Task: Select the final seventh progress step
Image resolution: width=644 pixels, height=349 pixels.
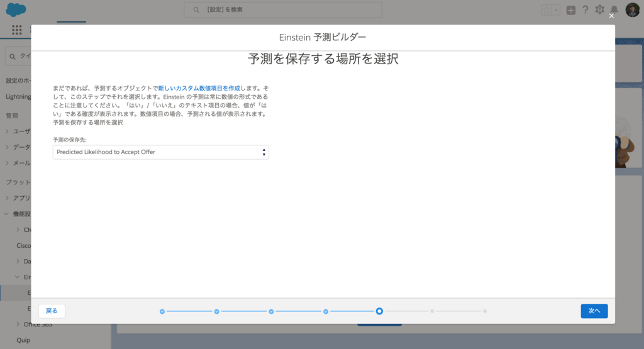Action: pos(485,311)
